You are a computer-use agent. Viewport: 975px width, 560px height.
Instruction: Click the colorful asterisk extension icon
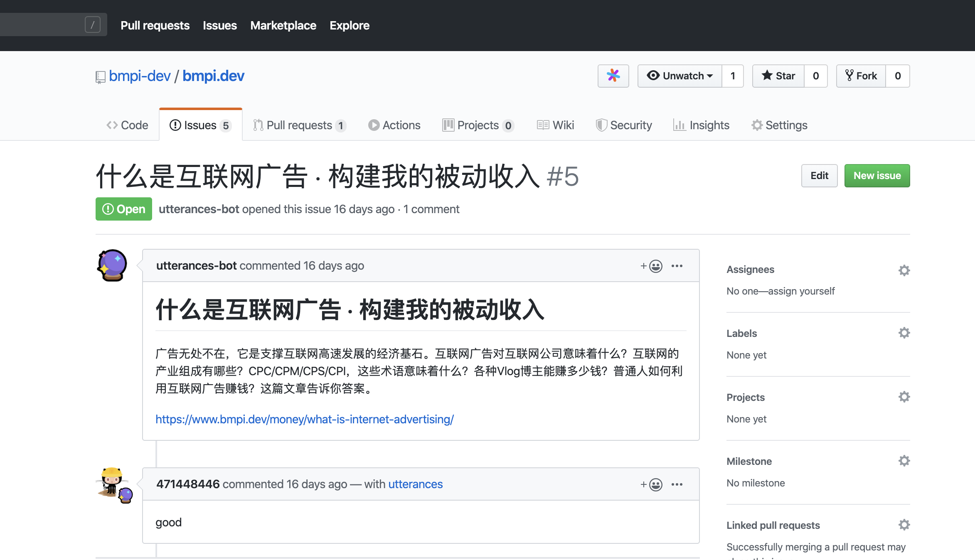coord(613,76)
